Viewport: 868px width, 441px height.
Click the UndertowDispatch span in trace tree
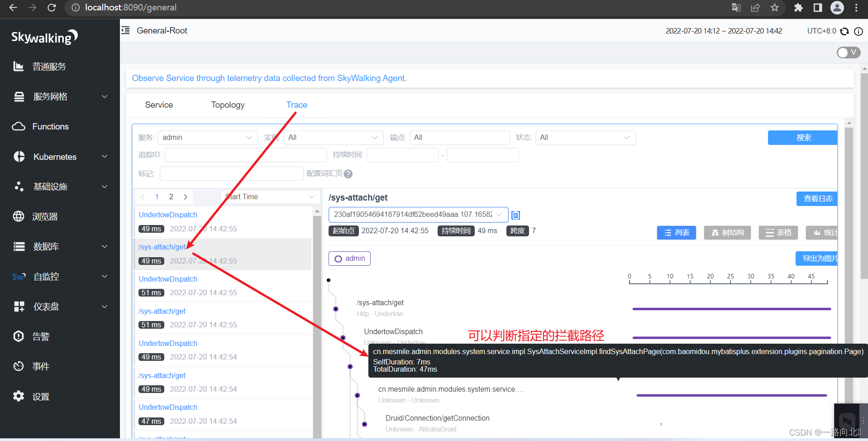pos(393,332)
